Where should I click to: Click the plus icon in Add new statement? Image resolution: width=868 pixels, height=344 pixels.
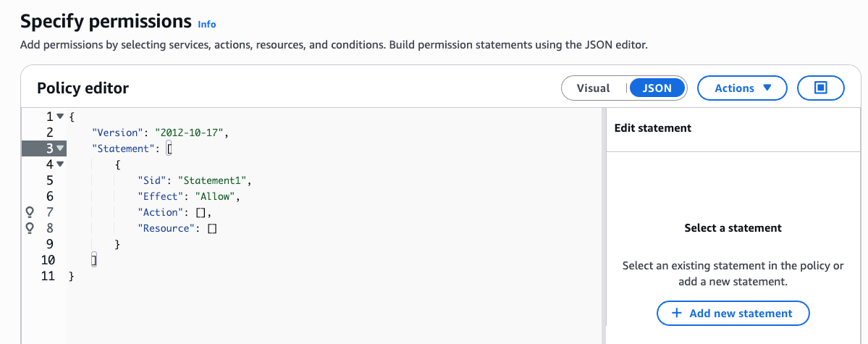pos(677,314)
